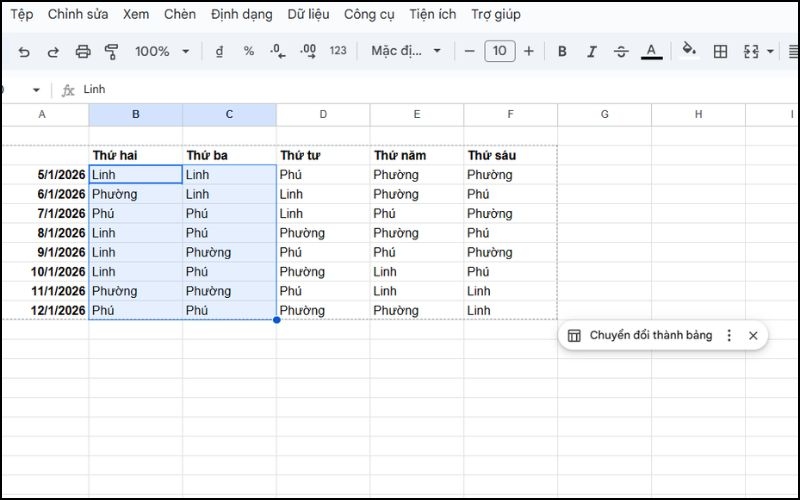This screenshot has width=800, height=500.
Task: Toggle Strikethrough formatting
Action: (x=621, y=51)
